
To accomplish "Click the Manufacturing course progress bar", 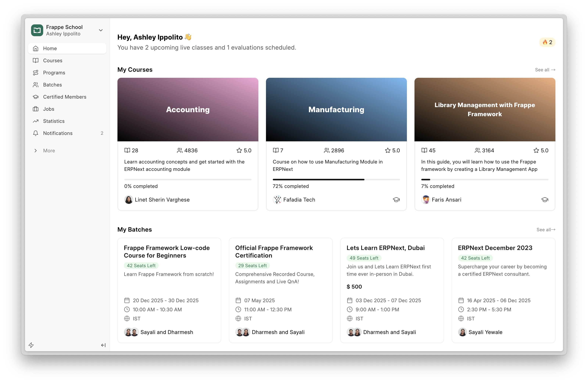I will point(336,180).
